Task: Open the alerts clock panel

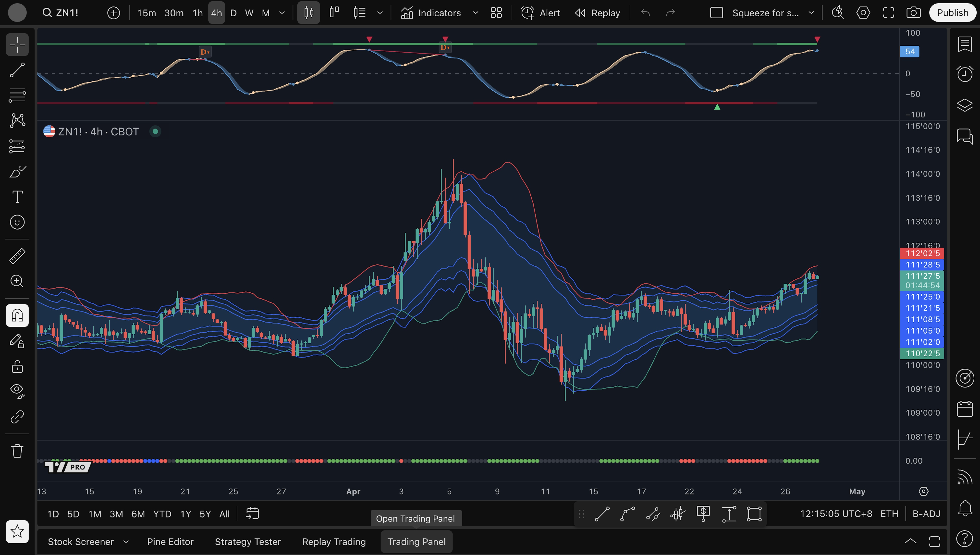Action: [965, 74]
